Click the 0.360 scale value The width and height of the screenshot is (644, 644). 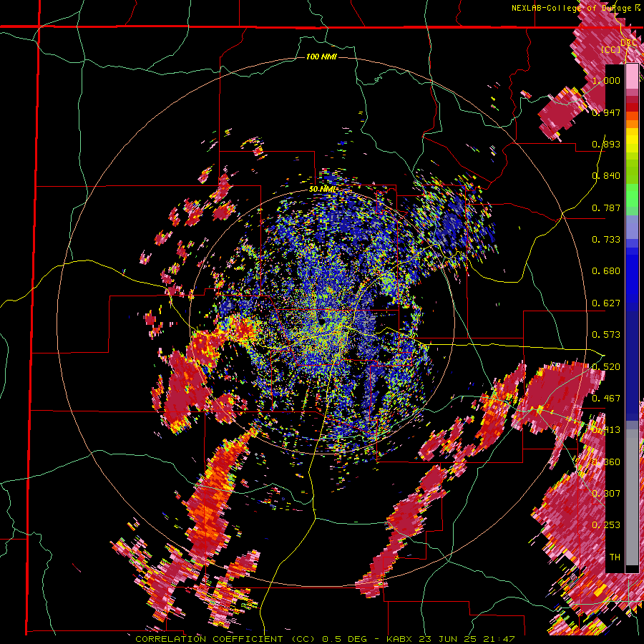tap(606, 462)
